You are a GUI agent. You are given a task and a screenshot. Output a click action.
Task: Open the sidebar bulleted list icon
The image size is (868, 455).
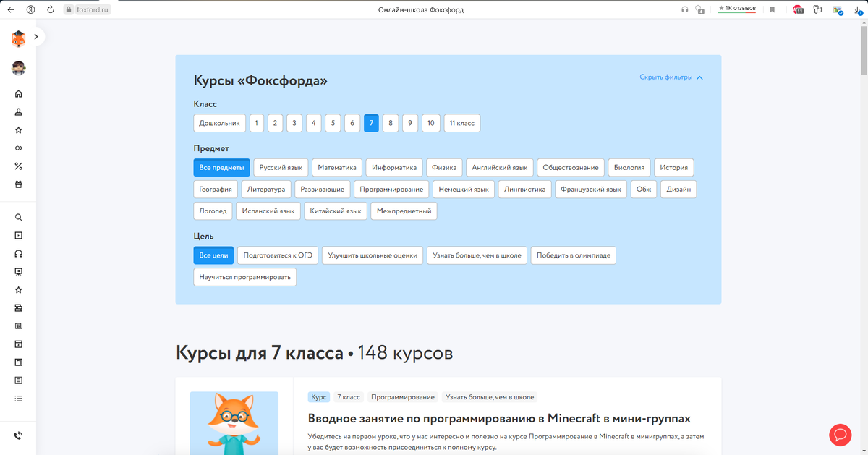[18, 398]
